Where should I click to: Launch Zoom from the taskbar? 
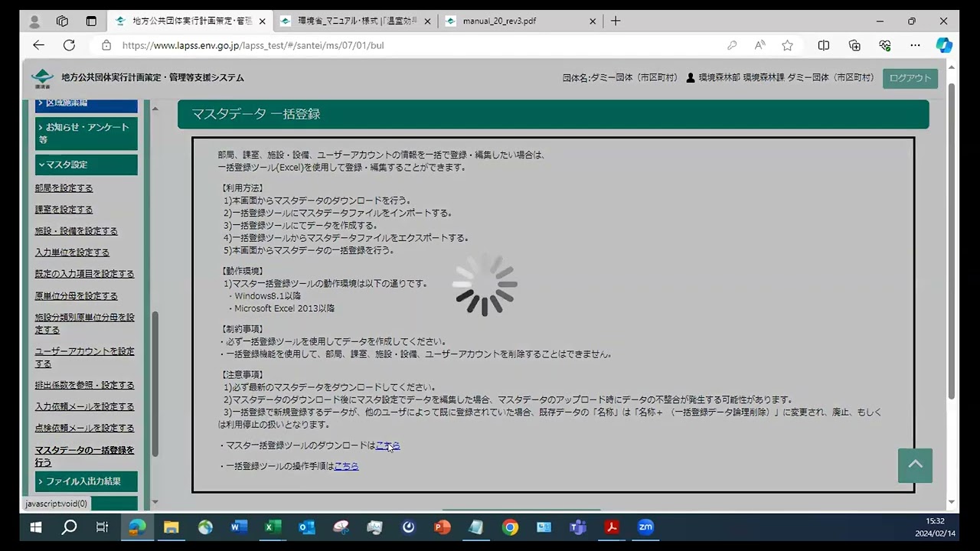click(645, 527)
